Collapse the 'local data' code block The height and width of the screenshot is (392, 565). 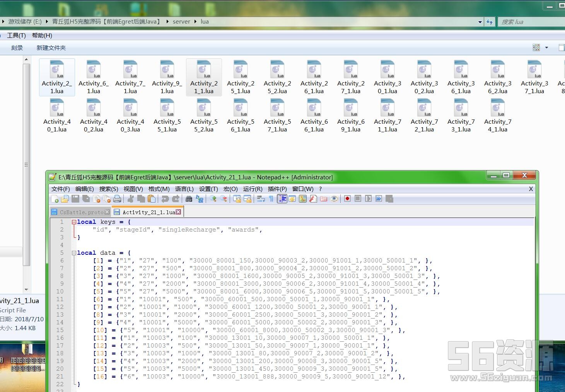(x=74, y=253)
